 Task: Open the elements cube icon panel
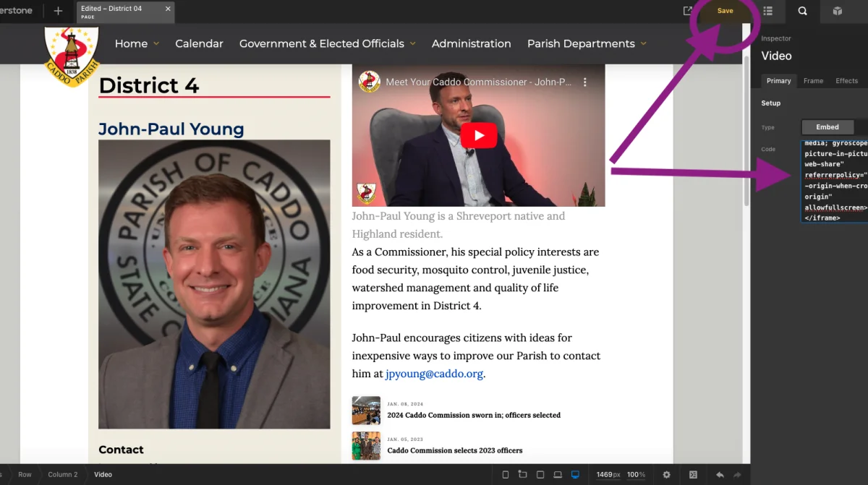point(837,11)
